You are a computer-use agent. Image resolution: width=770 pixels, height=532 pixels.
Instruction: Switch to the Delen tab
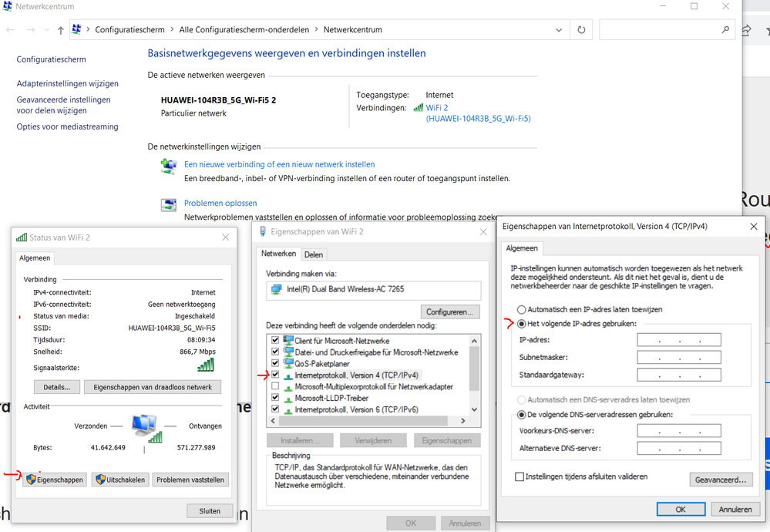coord(313,254)
